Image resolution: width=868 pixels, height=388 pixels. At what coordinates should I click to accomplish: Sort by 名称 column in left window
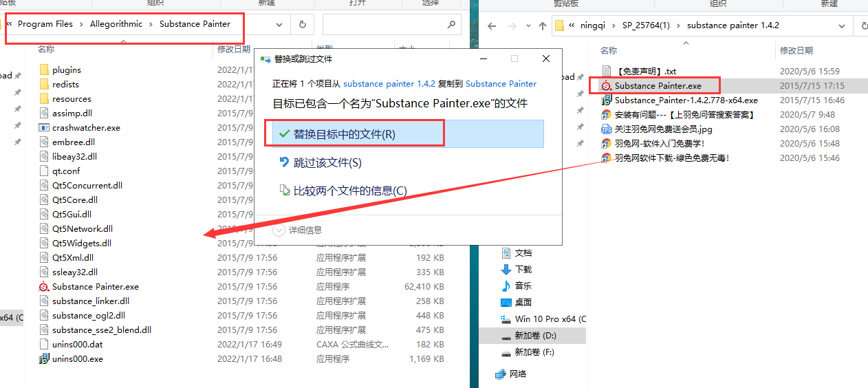[x=46, y=50]
